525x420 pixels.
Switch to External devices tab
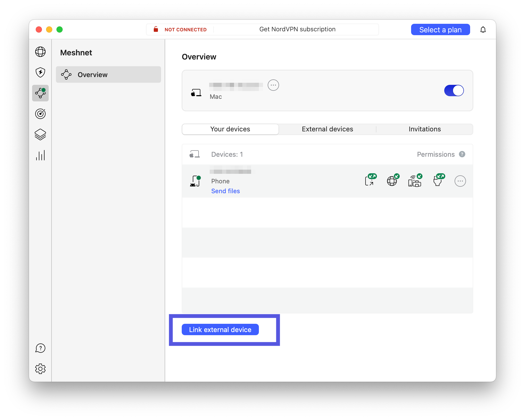coord(327,129)
